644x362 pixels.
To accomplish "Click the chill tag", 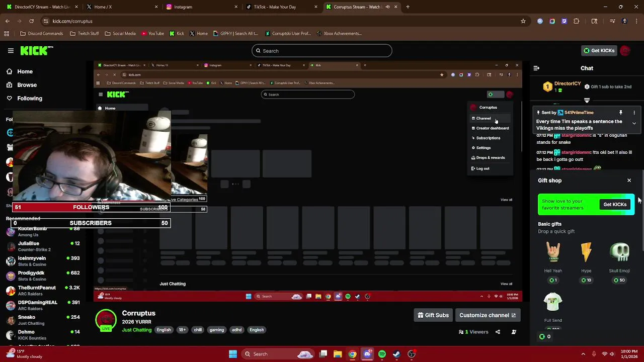I will point(198,330).
